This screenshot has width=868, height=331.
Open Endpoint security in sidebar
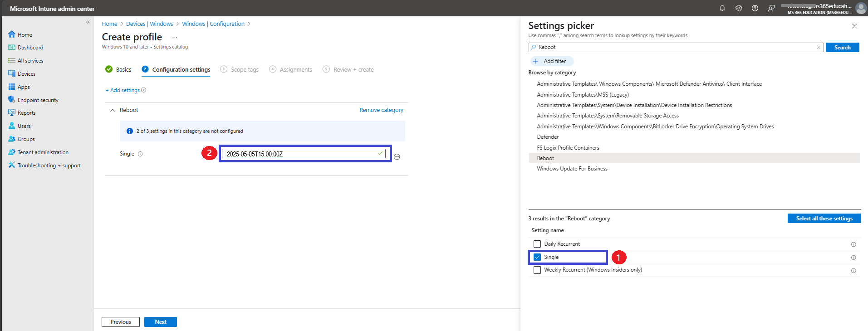38,100
